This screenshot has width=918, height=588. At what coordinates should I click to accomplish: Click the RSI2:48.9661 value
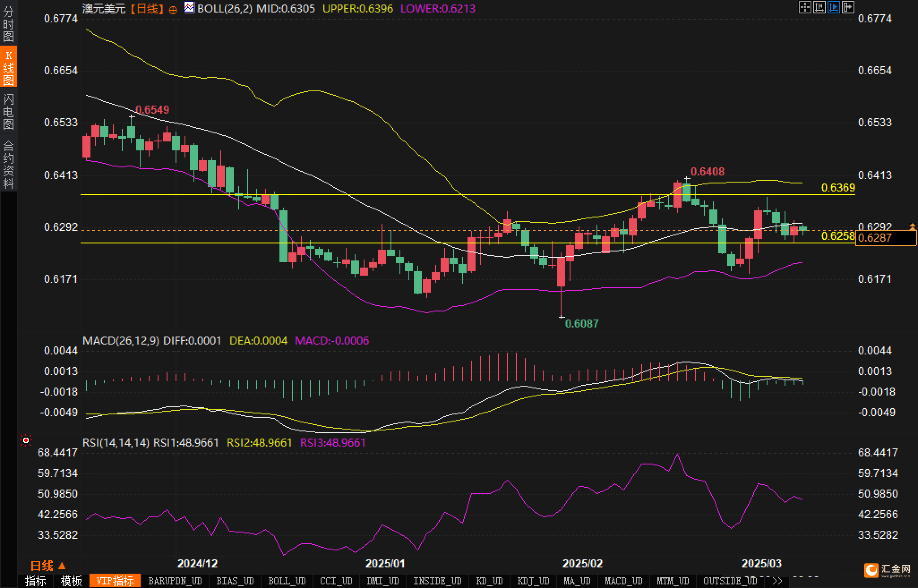coord(260,443)
